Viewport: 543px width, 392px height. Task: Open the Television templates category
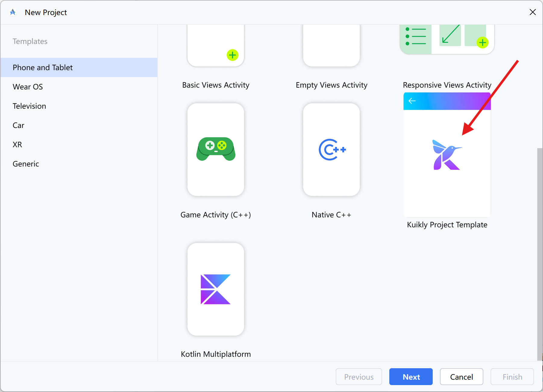point(79,106)
